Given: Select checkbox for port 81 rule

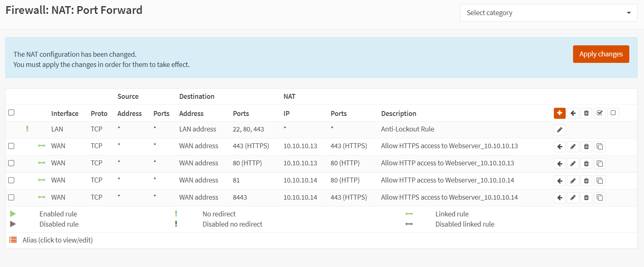Looking at the screenshot, I should click(x=11, y=180).
